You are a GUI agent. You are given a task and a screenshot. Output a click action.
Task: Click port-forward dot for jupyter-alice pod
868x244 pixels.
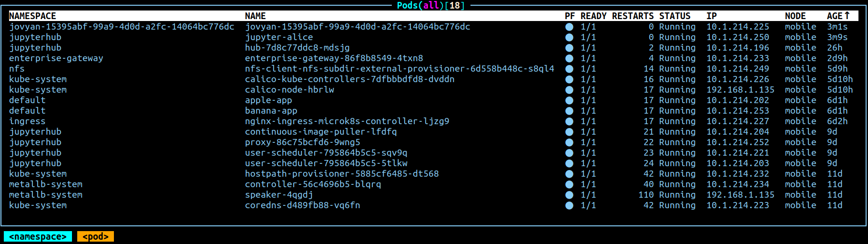coord(569,37)
